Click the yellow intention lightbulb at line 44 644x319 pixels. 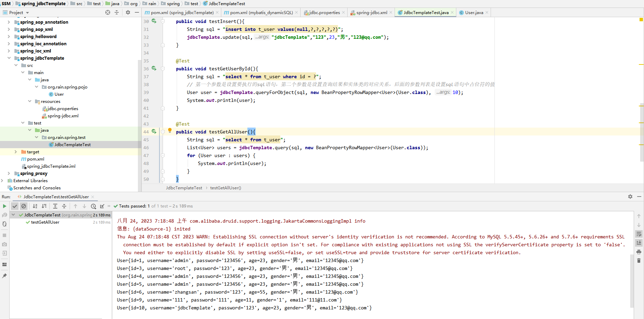coord(170,130)
